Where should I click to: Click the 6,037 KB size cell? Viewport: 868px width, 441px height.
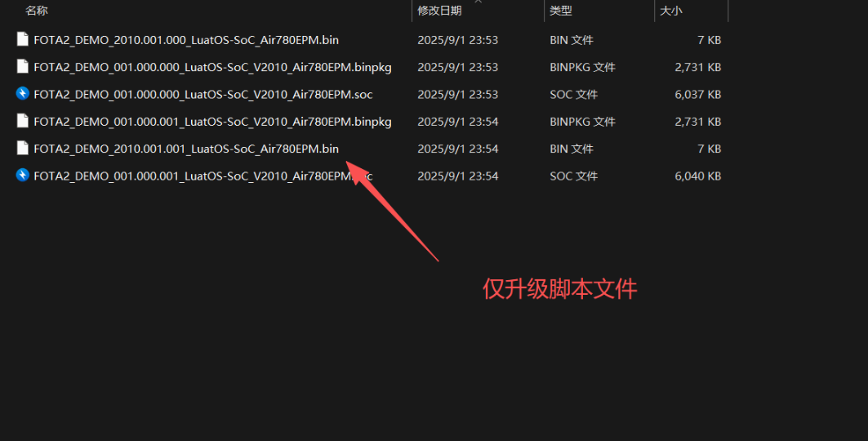pyautogui.click(x=698, y=95)
